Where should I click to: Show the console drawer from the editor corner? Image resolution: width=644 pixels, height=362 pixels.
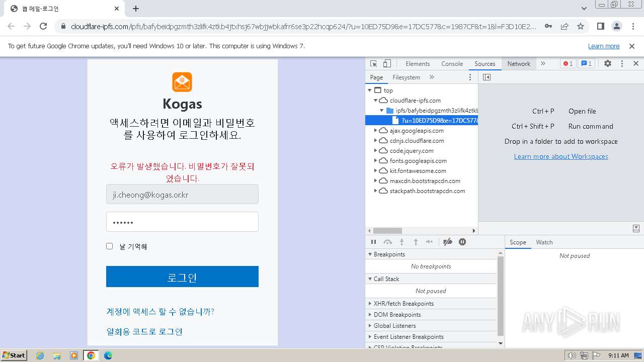pyautogui.click(x=636, y=229)
